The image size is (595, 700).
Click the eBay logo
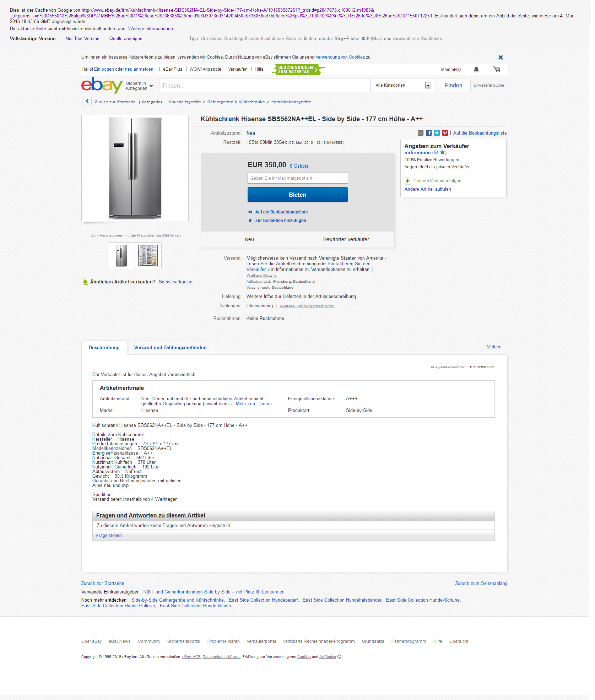point(102,85)
